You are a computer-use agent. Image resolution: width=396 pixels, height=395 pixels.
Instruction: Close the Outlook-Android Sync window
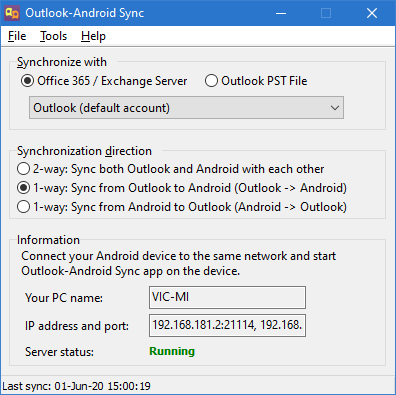(372, 13)
